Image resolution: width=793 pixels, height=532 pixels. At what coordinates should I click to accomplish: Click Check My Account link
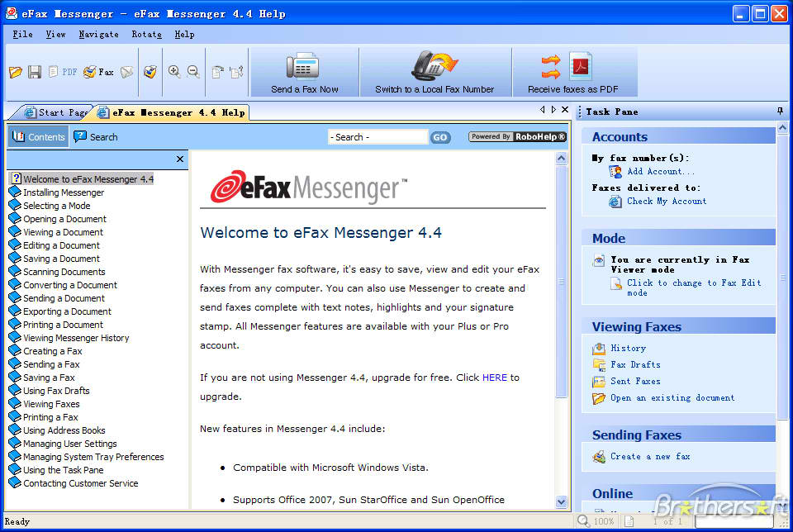coord(667,201)
